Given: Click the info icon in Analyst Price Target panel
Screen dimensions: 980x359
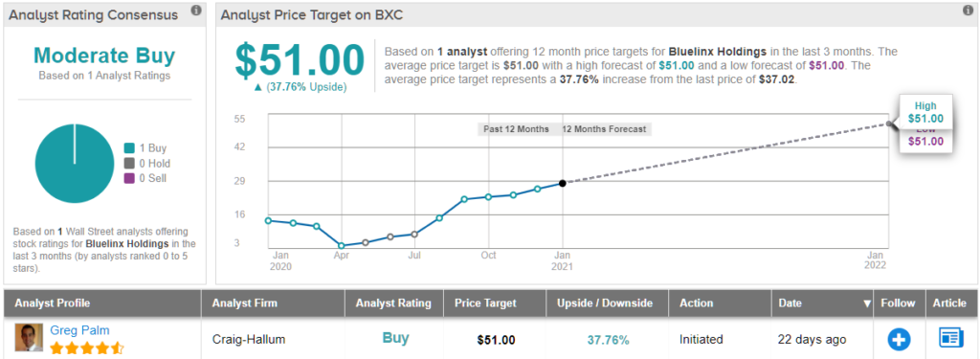Looking at the screenshot, I should (x=969, y=11).
